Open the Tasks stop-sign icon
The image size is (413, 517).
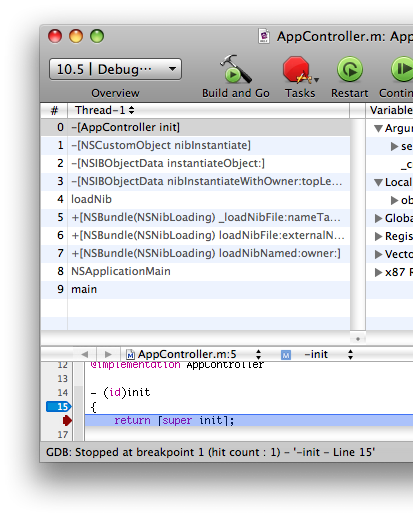(297, 69)
